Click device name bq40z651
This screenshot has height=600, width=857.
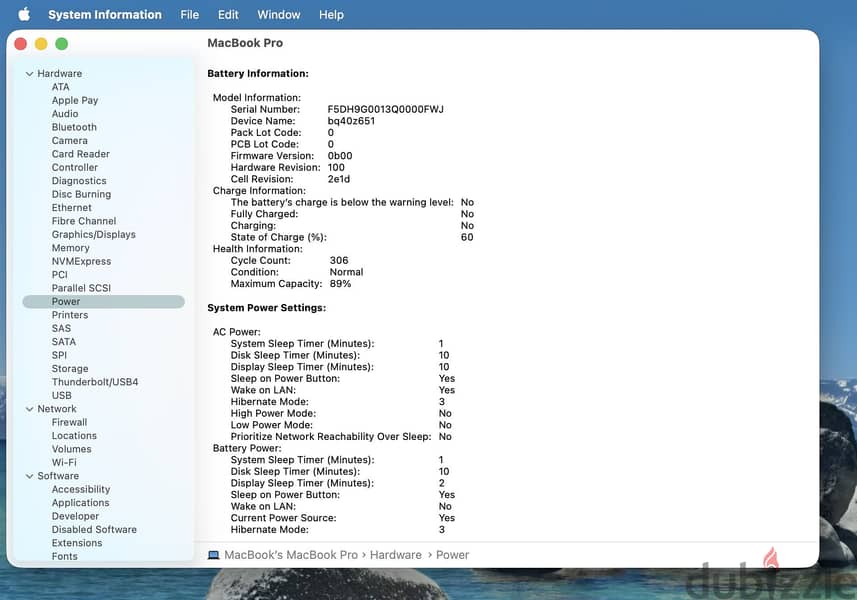(x=351, y=121)
